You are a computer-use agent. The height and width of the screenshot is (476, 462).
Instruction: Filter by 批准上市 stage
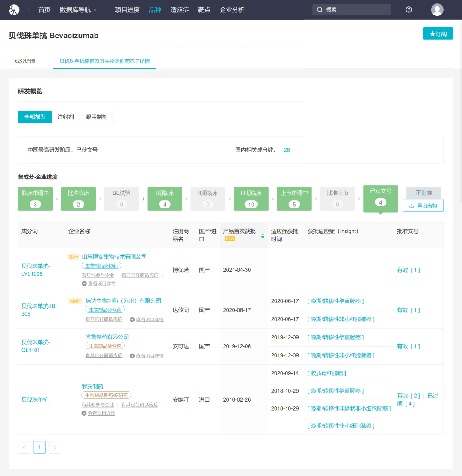point(338,199)
